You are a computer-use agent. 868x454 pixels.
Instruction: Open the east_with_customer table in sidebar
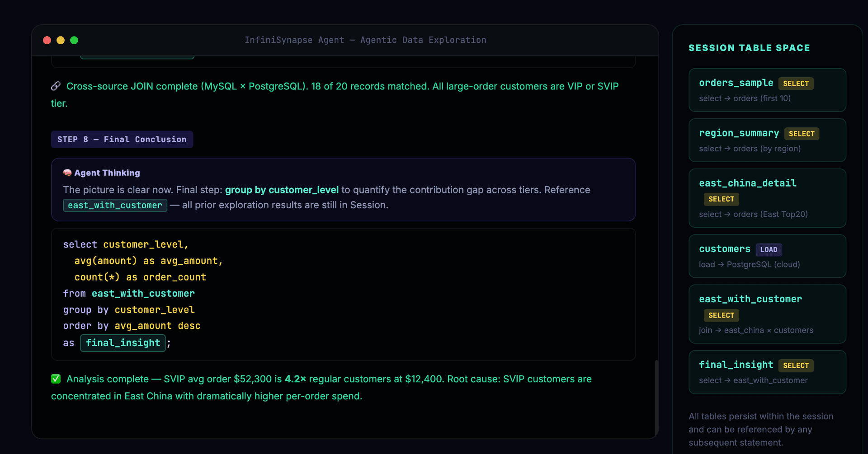click(767, 314)
